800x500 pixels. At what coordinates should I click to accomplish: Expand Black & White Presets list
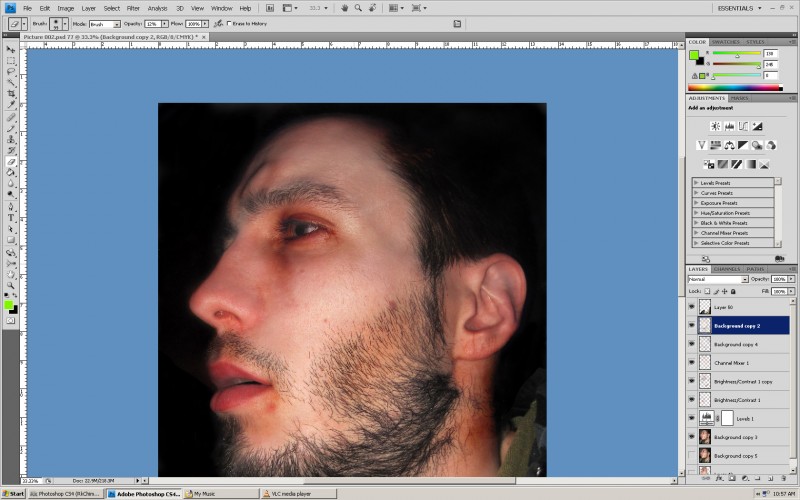pyautogui.click(x=696, y=223)
